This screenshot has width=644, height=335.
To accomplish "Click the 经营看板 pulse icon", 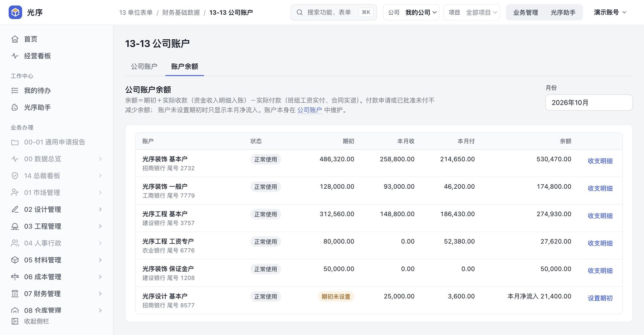I will pyautogui.click(x=15, y=56).
